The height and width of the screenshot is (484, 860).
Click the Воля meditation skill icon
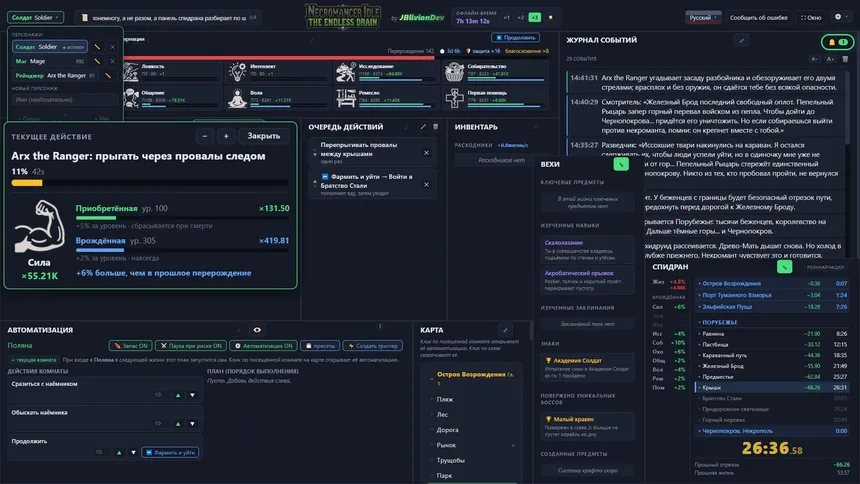click(237, 98)
